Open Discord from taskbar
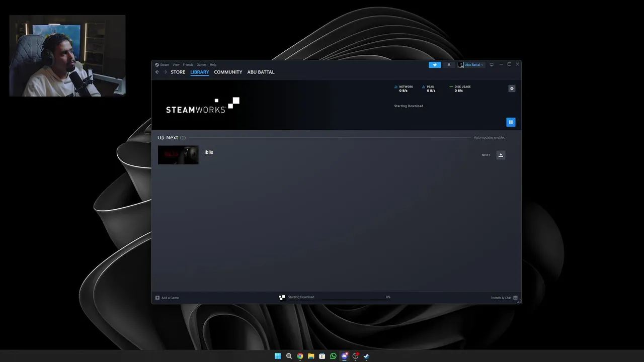The image size is (644, 362). [345, 356]
